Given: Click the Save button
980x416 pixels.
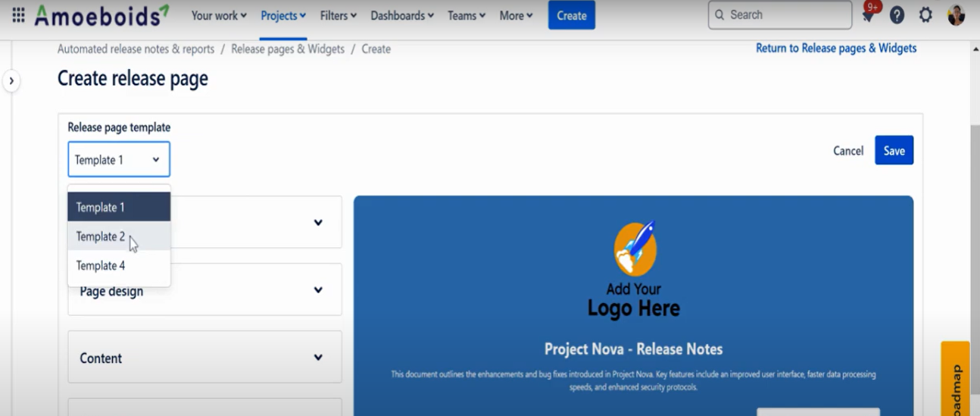Looking at the screenshot, I should coord(894,150).
